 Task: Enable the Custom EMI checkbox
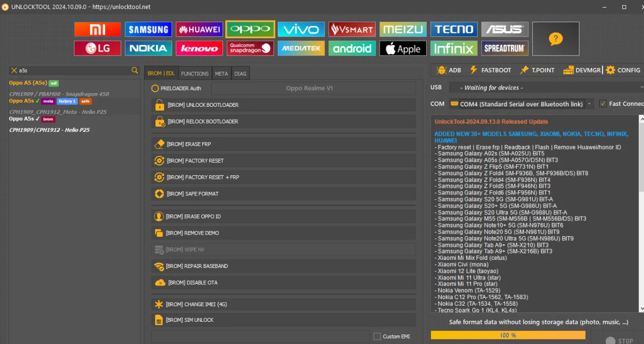[x=377, y=336]
